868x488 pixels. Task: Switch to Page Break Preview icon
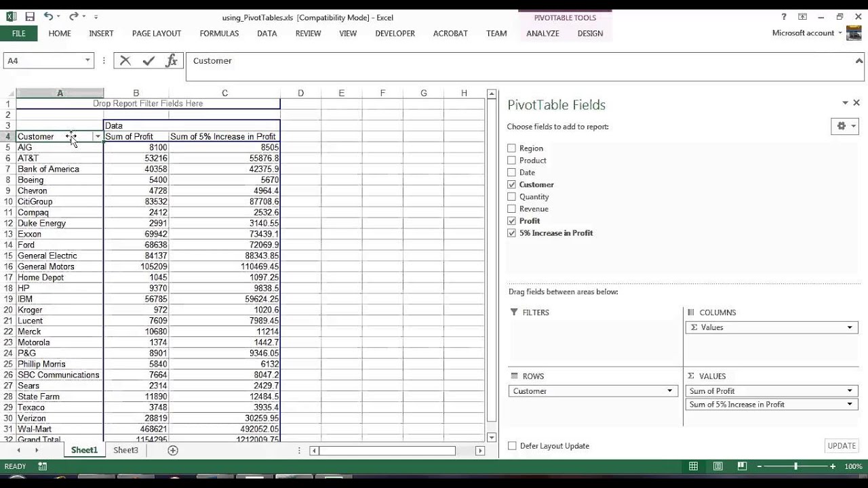click(x=742, y=466)
